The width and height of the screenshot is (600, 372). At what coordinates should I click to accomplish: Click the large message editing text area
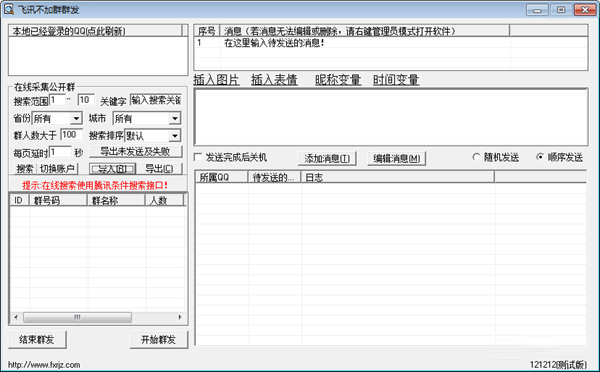(x=391, y=117)
